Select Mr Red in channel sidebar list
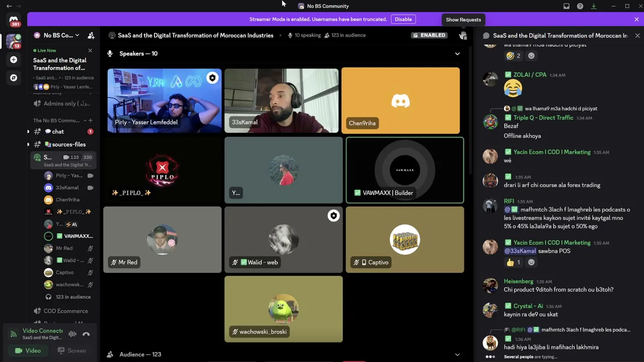The image size is (644, 362). 69,248
